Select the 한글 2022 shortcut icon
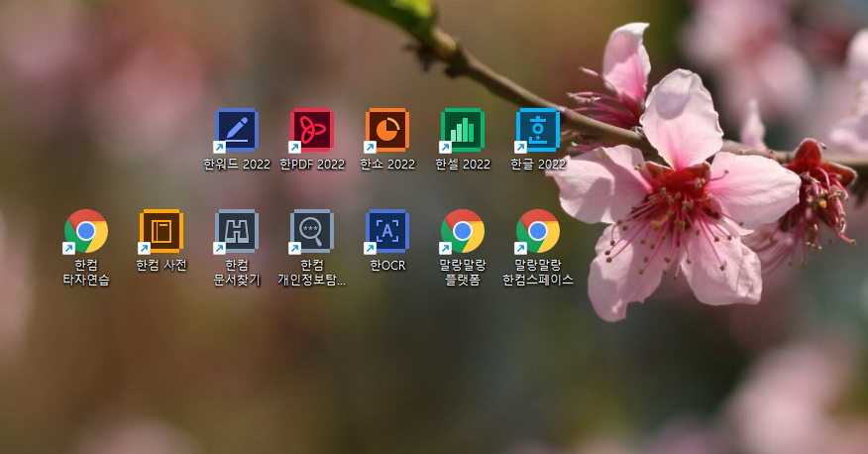 pos(537,130)
